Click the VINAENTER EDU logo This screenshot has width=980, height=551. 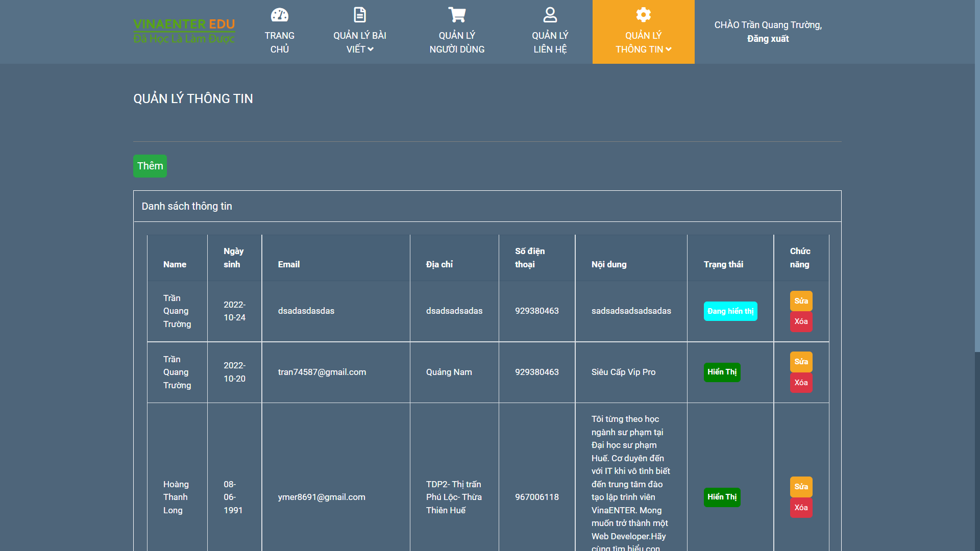coord(184,31)
